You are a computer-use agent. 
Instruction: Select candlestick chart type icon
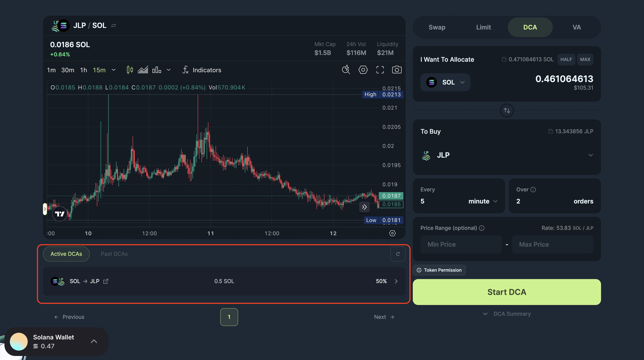pyautogui.click(x=130, y=70)
